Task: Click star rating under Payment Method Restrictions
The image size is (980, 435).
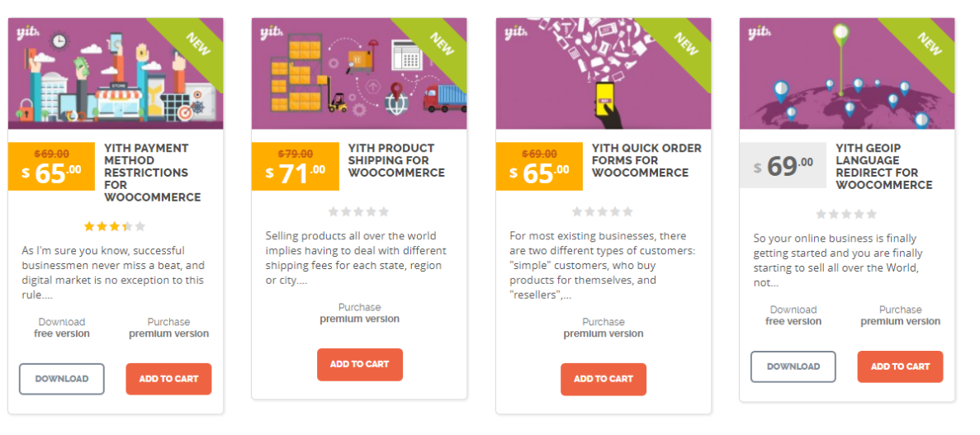Action: coord(115,226)
